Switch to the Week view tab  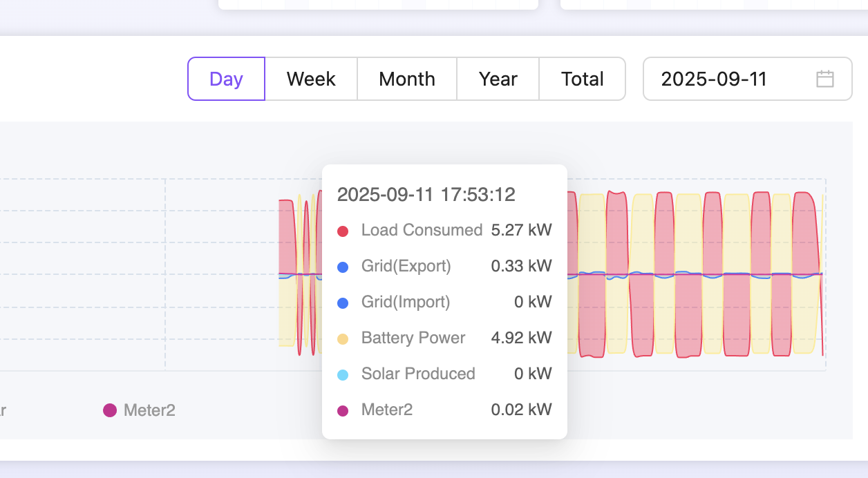pyautogui.click(x=311, y=79)
